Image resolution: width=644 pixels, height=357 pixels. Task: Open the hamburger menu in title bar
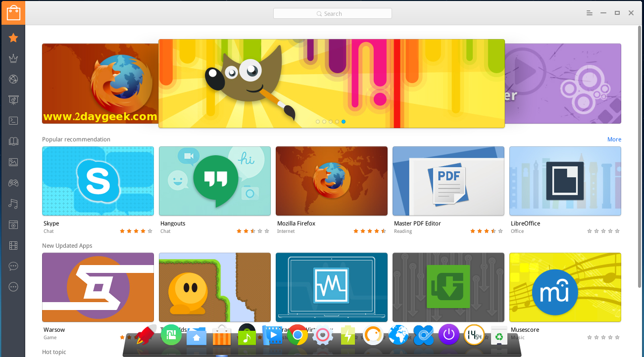pyautogui.click(x=589, y=13)
